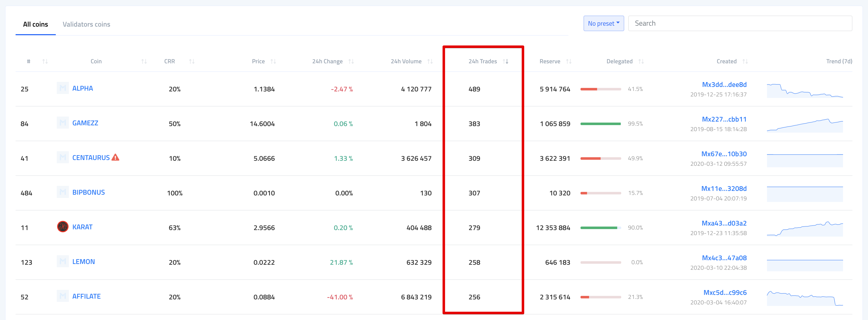This screenshot has height=320, width=868.
Task: Sort by 24h Volume arrows icon
Action: click(x=430, y=61)
